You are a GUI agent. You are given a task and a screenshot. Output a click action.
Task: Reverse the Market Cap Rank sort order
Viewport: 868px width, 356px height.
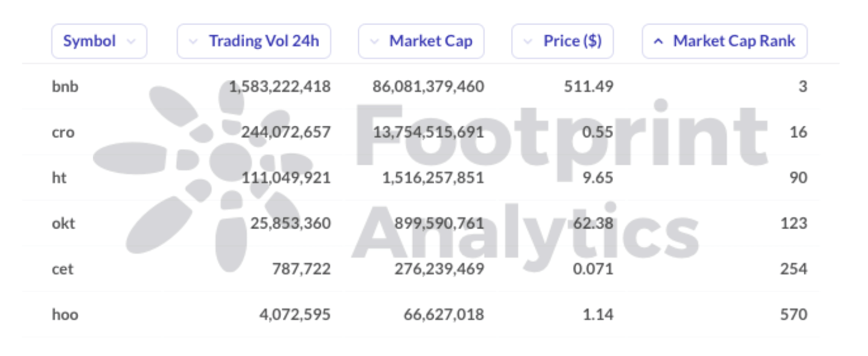[x=725, y=41]
